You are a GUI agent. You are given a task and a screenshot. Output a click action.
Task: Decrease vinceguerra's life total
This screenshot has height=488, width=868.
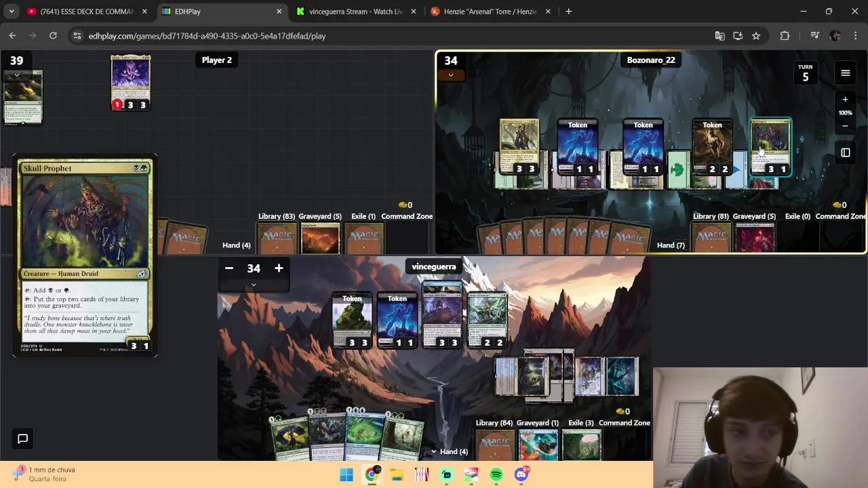coord(229,268)
